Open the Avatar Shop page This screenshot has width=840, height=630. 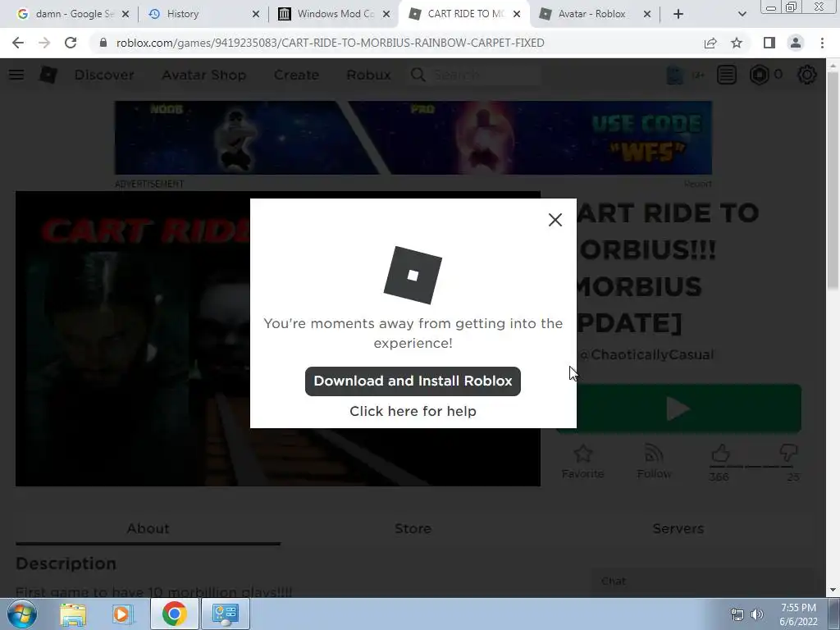tap(203, 75)
